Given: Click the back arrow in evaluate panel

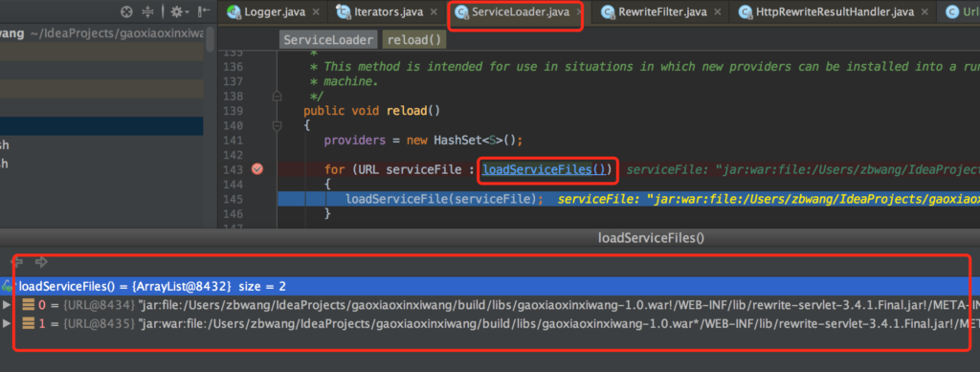Looking at the screenshot, I should pos(18,261).
